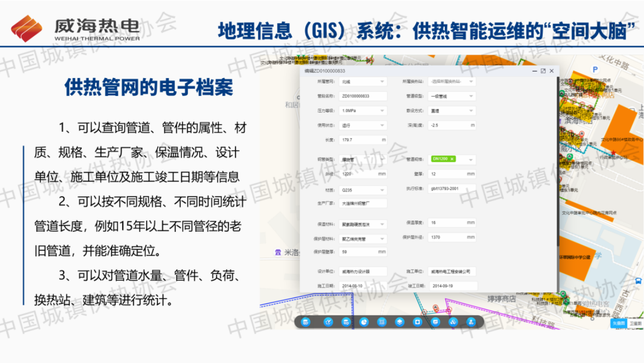Select the layers tool on the bottom toolbar
Viewport: 644px width, 363px height.
point(399,322)
